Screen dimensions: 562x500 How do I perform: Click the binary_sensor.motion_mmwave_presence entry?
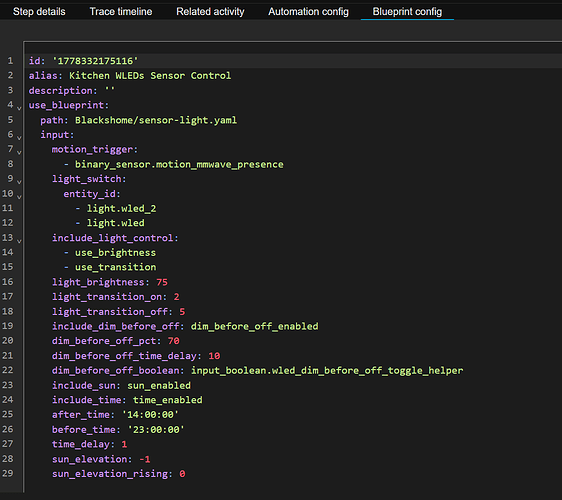(179, 164)
